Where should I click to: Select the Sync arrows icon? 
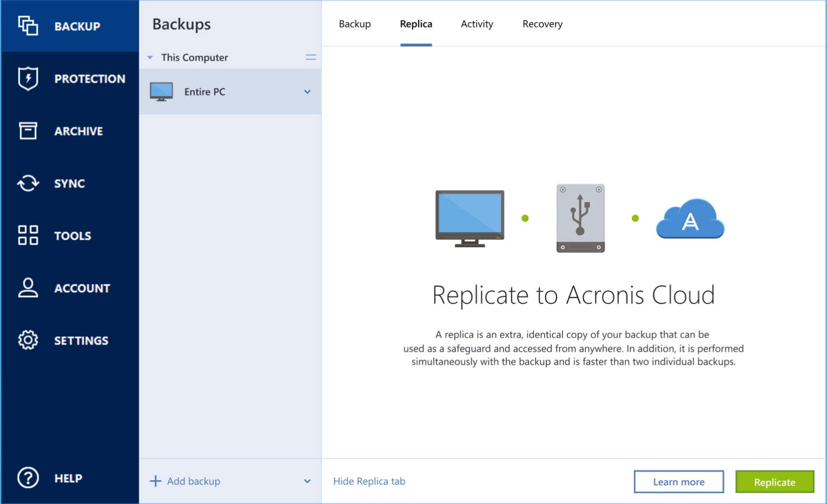(28, 183)
